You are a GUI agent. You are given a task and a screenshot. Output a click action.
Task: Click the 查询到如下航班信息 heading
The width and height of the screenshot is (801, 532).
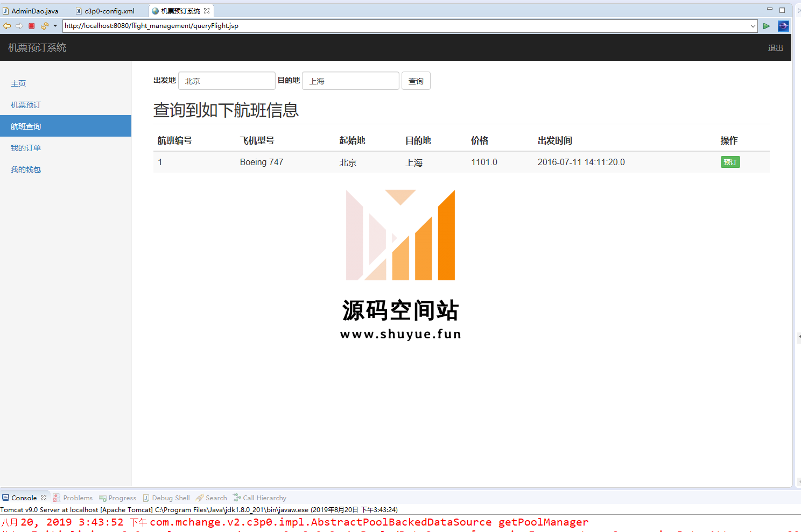(x=226, y=110)
